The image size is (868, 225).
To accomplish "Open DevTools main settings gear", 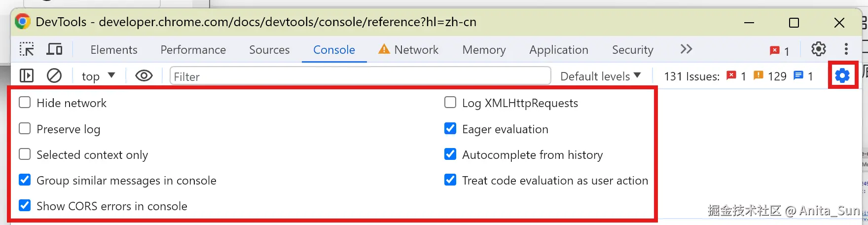I will tap(819, 49).
